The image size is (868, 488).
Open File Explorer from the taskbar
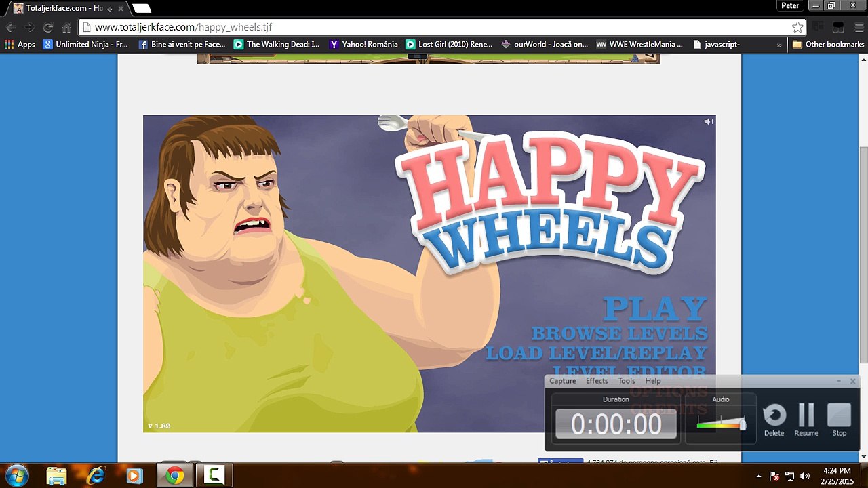(57, 476)
